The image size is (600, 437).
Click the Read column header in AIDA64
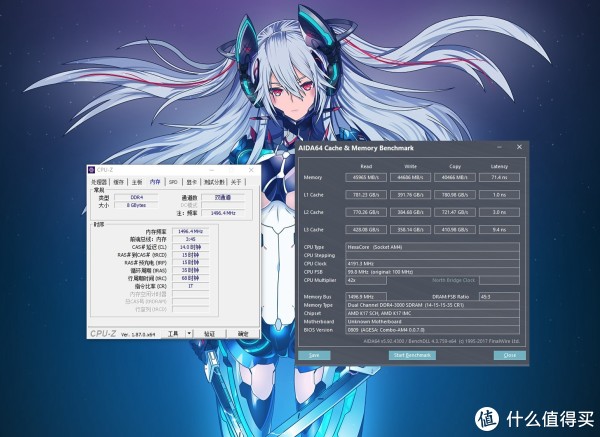click(x=366, y=166)
